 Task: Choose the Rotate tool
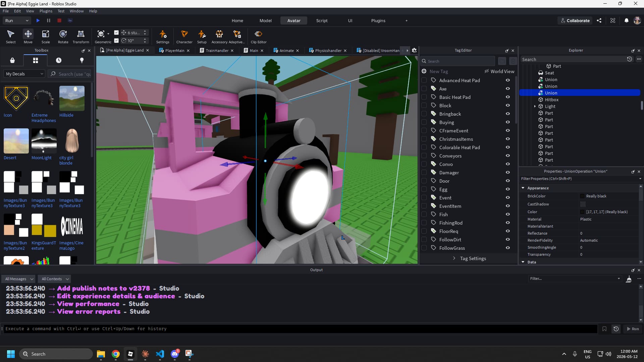tap(63, 37)
